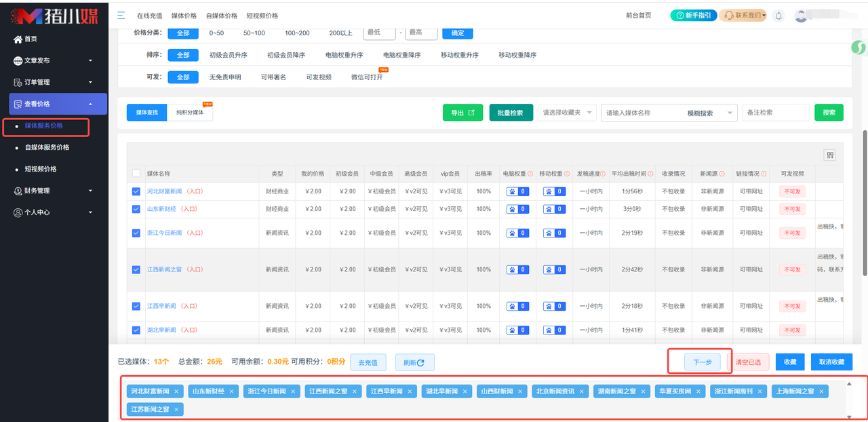Open the notification bell

click(778, 16)
